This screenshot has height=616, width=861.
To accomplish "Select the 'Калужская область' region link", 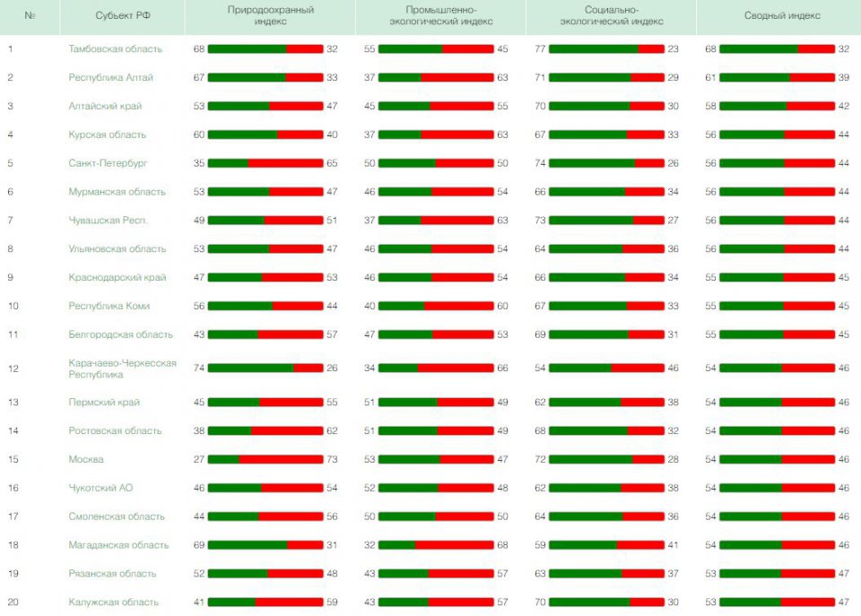I will click(113, 603).
